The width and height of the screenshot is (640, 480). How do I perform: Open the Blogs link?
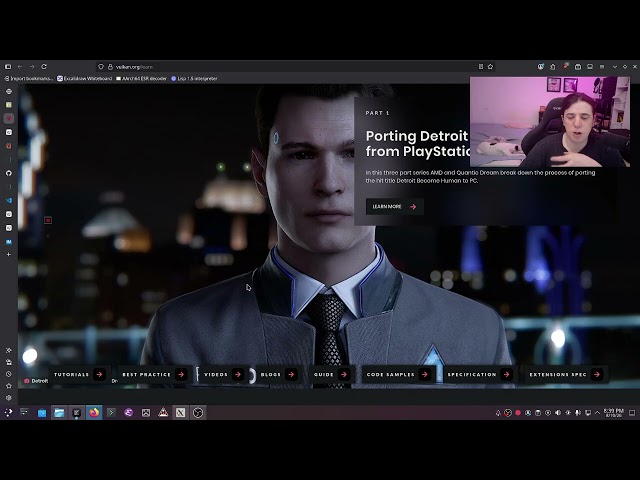click(x=278, y=374)
